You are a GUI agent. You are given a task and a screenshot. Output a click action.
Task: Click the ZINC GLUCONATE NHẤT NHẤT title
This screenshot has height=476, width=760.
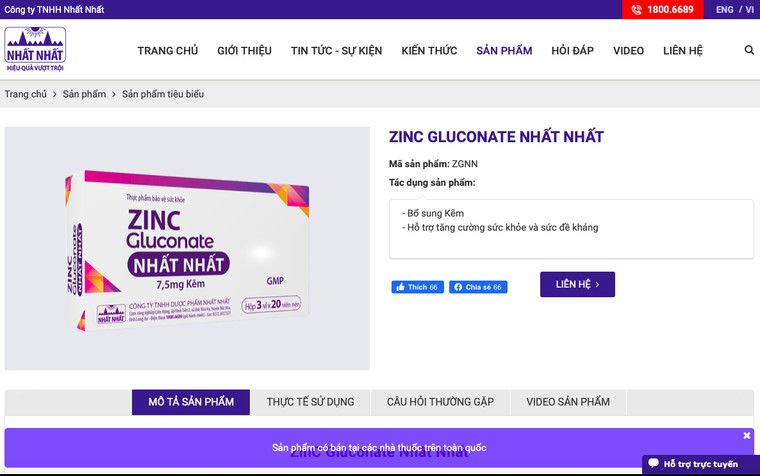pos(496,137)
